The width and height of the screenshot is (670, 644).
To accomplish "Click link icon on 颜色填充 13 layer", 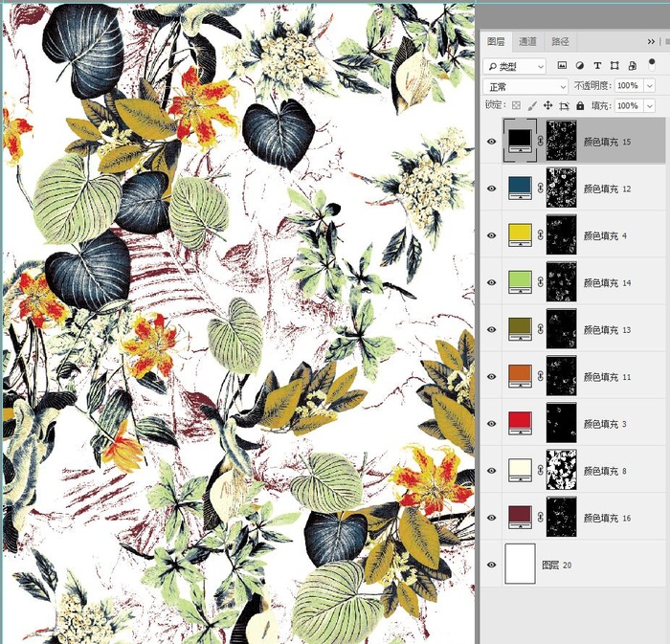I will coord(540,329).
